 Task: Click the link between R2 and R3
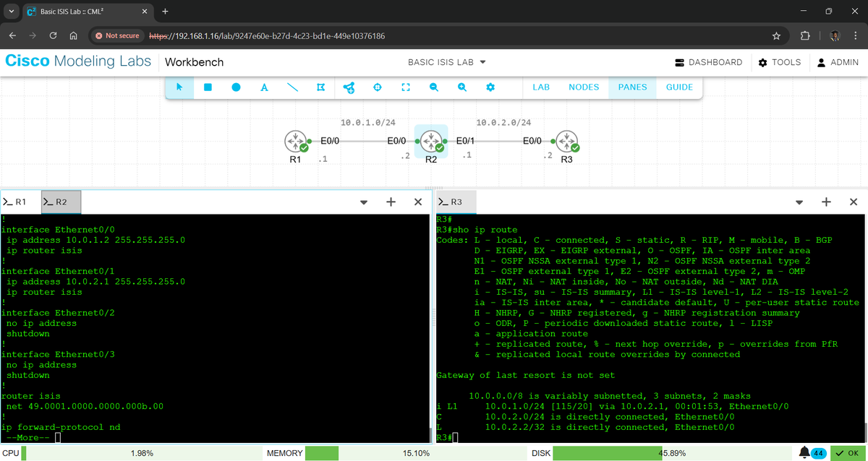tap(499, 142)
